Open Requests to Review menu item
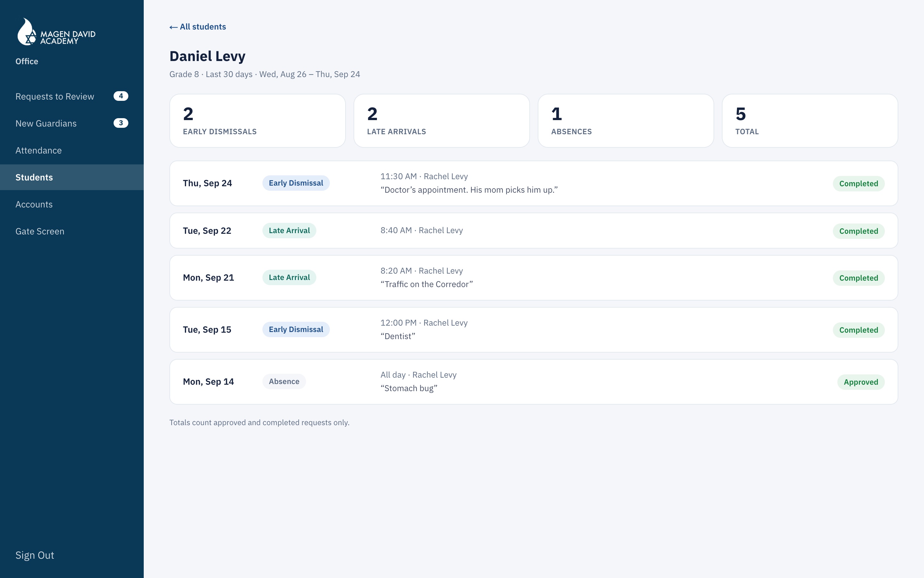The image size is (924, 578). click(x=72, y=96)
